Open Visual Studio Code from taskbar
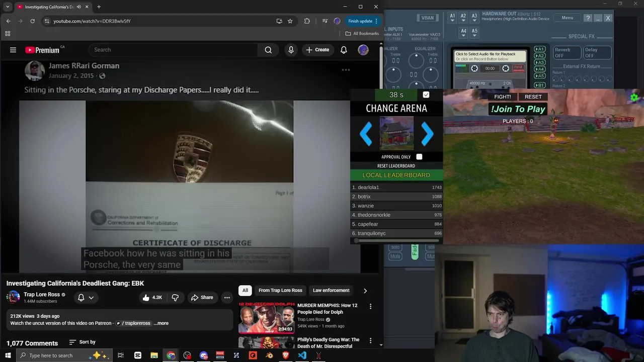This screenshot has height=362, width=644. click(x=302, y=355)
